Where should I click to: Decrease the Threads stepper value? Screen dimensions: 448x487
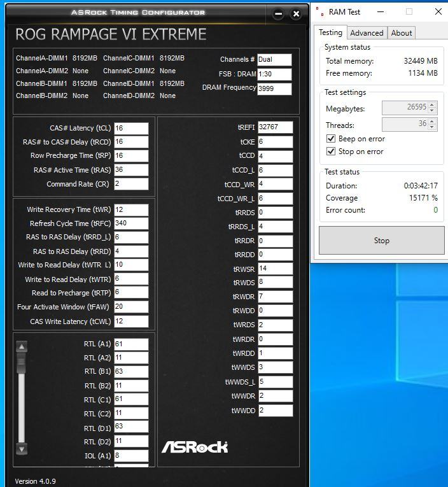(x=432, y=127)
